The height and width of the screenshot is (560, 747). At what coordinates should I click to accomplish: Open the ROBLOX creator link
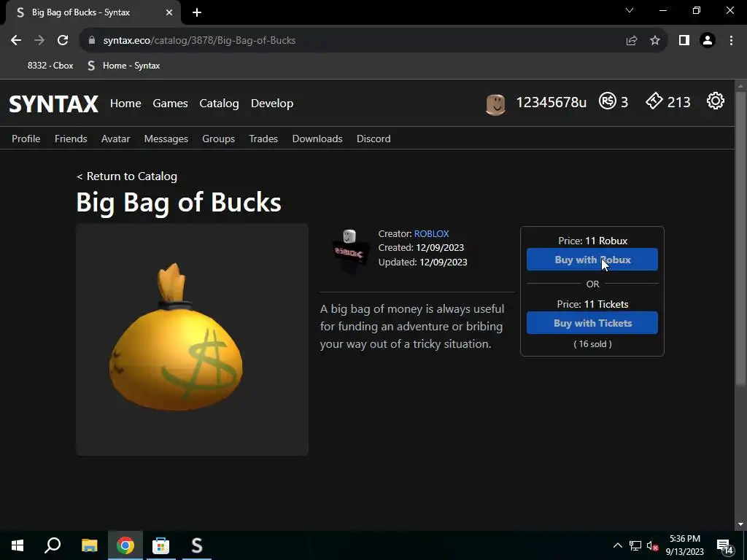pos(432,234)
